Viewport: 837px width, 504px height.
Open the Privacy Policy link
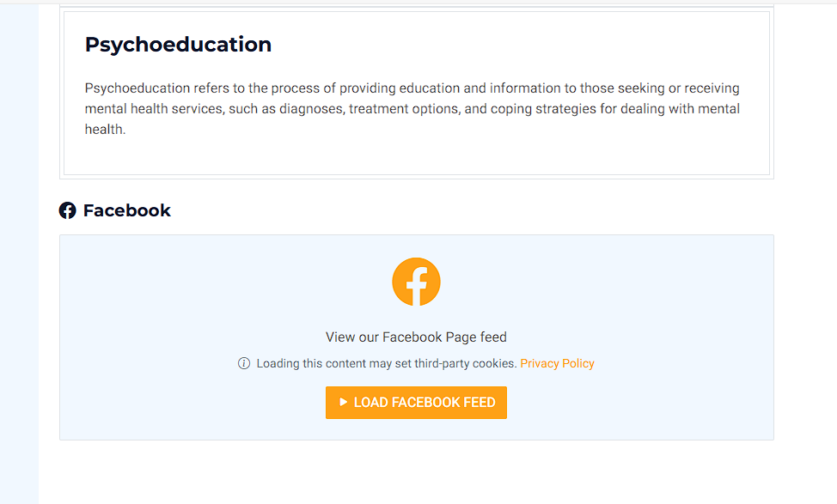coord(557,363)
